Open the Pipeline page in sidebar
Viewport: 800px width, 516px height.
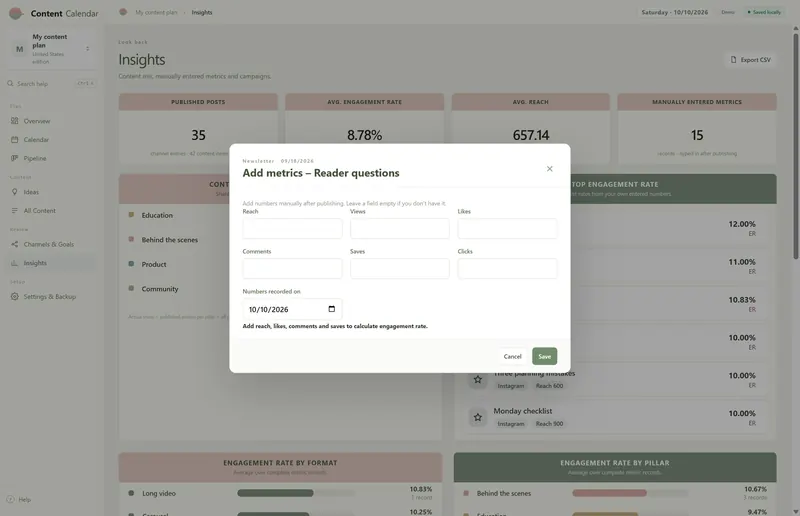pyautogui.click(x=51, y=158)
